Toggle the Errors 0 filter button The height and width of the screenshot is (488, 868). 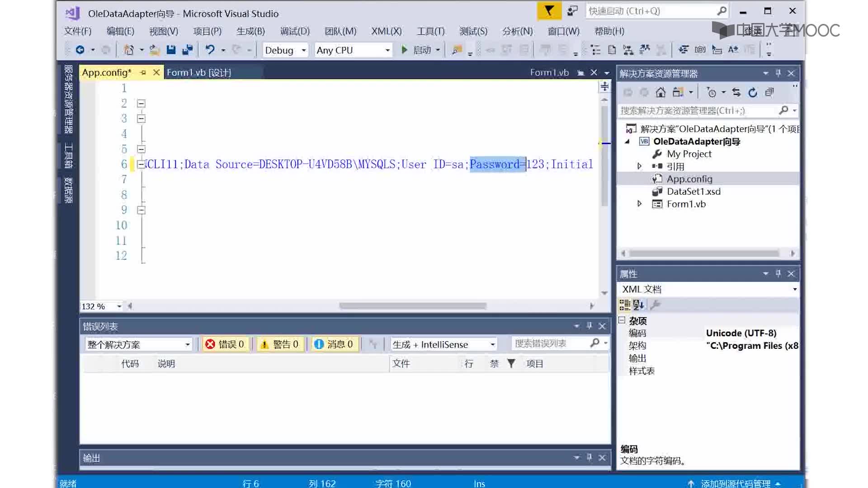225,344
